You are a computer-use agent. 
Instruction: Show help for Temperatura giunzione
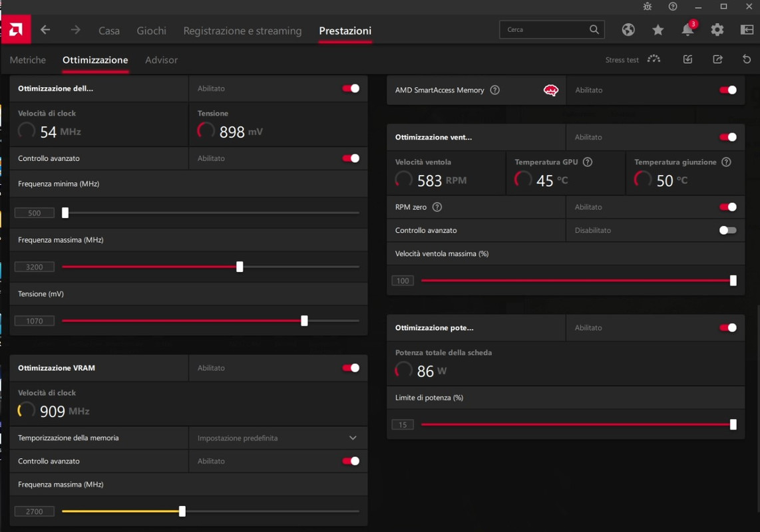(x=726, y=162)
